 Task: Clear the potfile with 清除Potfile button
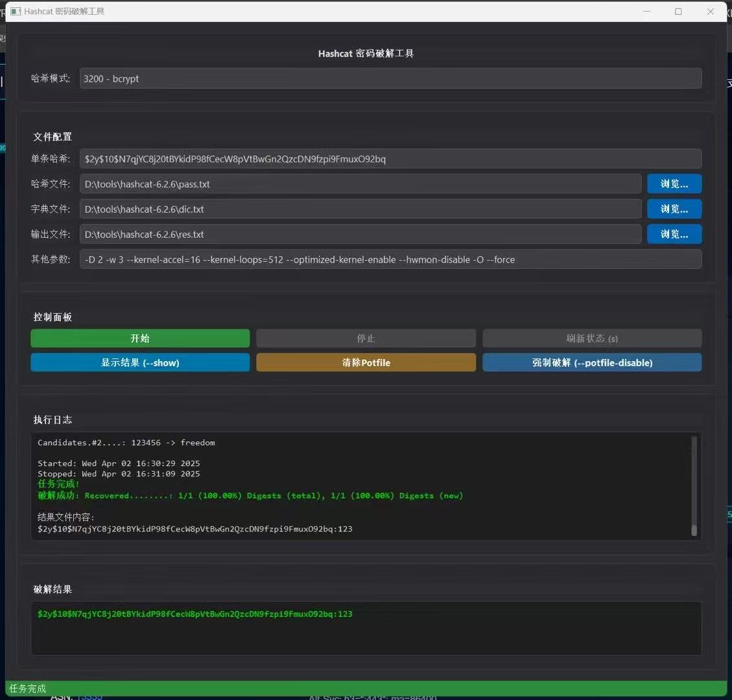366,362
